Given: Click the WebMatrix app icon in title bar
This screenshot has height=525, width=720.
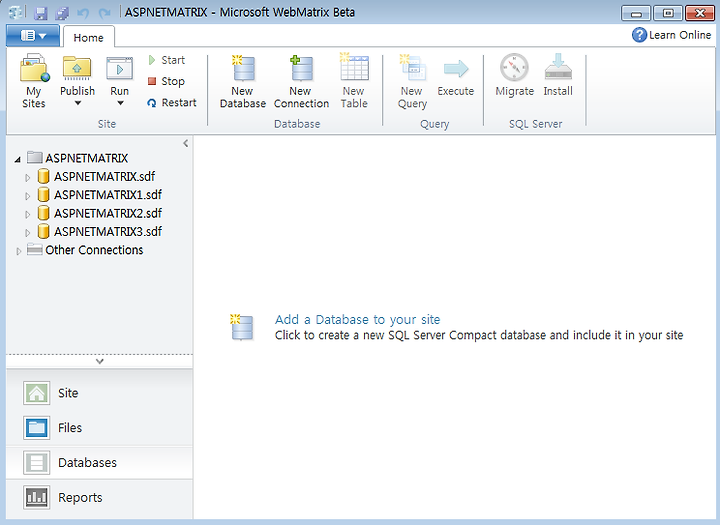Looking at the screenshot, I should pos(17,12).
